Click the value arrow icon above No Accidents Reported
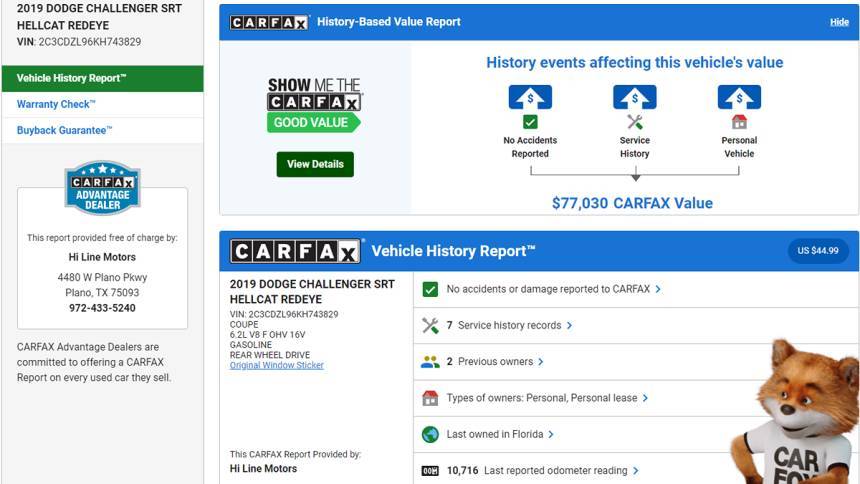The height and width of the screenshot is (484, 860). 530,98
